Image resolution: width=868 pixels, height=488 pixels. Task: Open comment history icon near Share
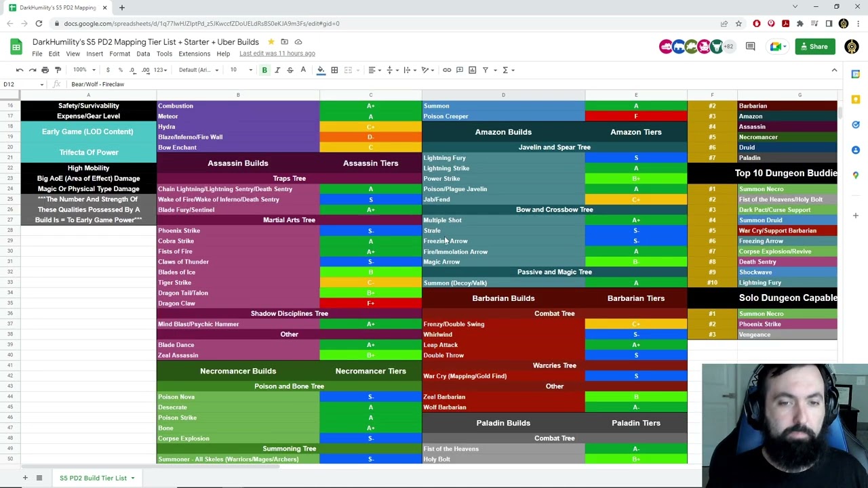(750, 47)
